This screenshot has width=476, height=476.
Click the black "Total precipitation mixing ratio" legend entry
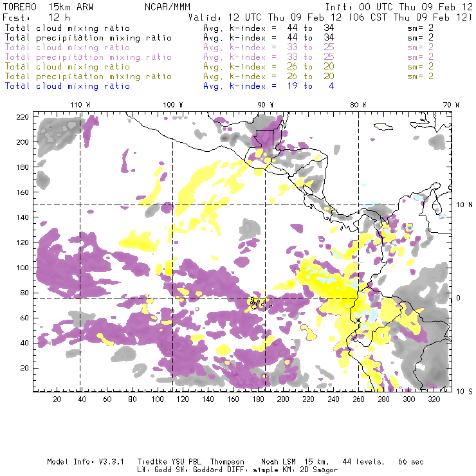coord(88,38)
